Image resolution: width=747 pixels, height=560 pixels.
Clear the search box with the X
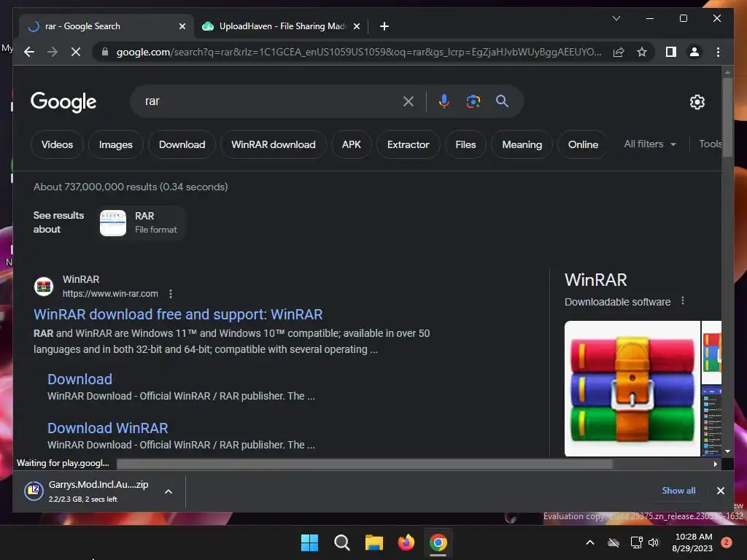click(x=409, y=101)
